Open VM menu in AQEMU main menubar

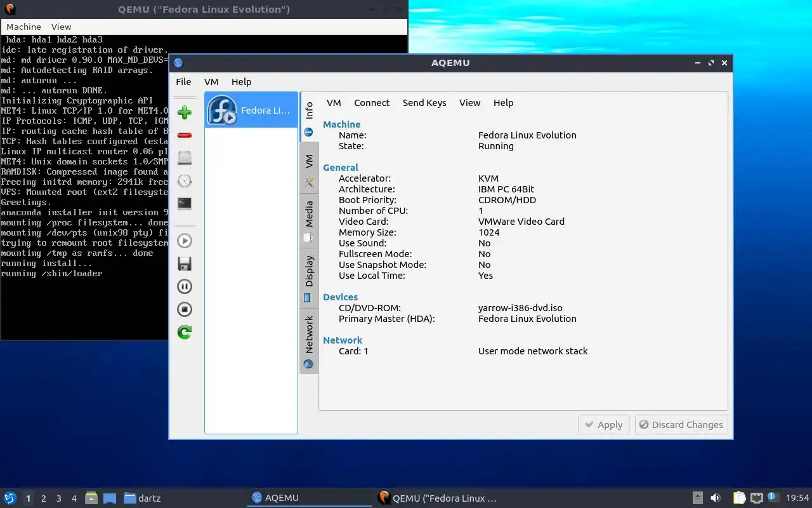point(211,82)
